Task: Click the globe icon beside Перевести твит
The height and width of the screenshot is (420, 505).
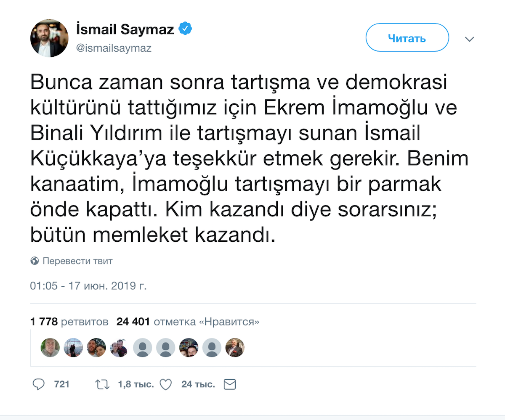Action: point(35,261)
